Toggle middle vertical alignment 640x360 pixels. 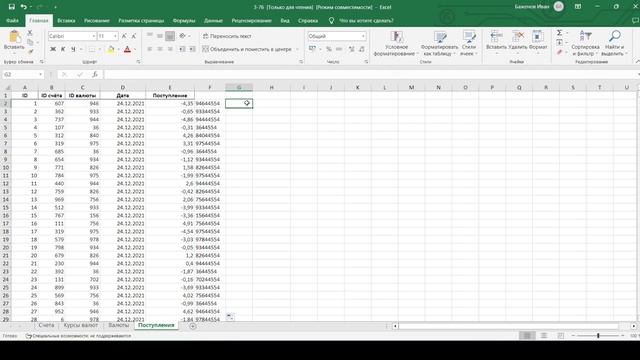click(x=160, y=36)
